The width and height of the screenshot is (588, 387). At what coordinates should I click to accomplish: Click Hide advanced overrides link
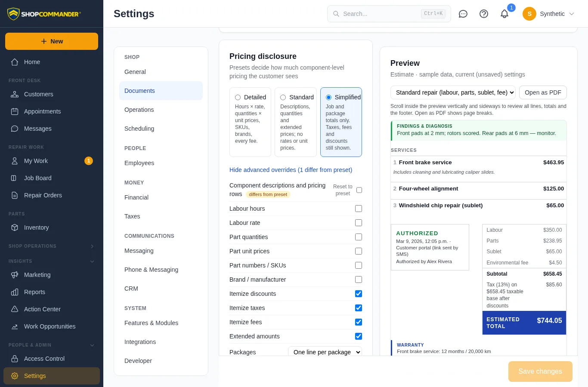[x=291, y=170]
